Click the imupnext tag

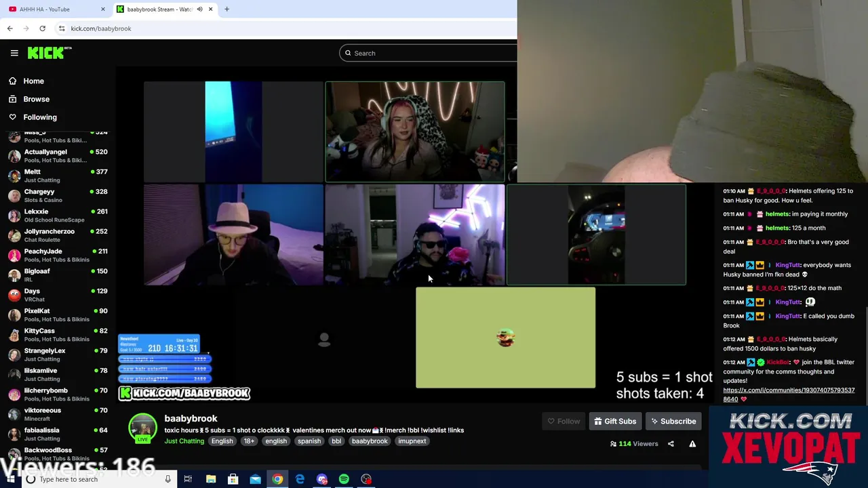(412, 441)
